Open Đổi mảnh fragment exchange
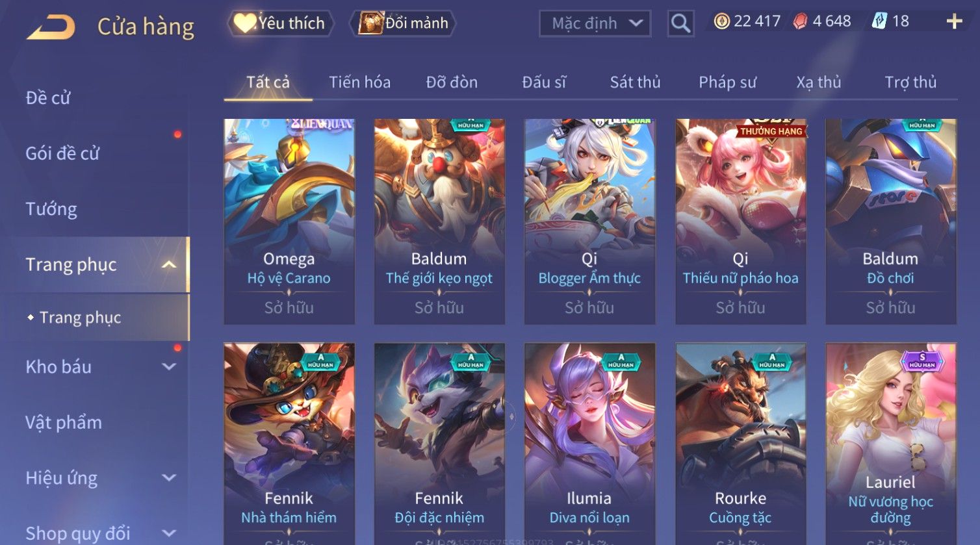The image size is (980, 545). point(403,23)
